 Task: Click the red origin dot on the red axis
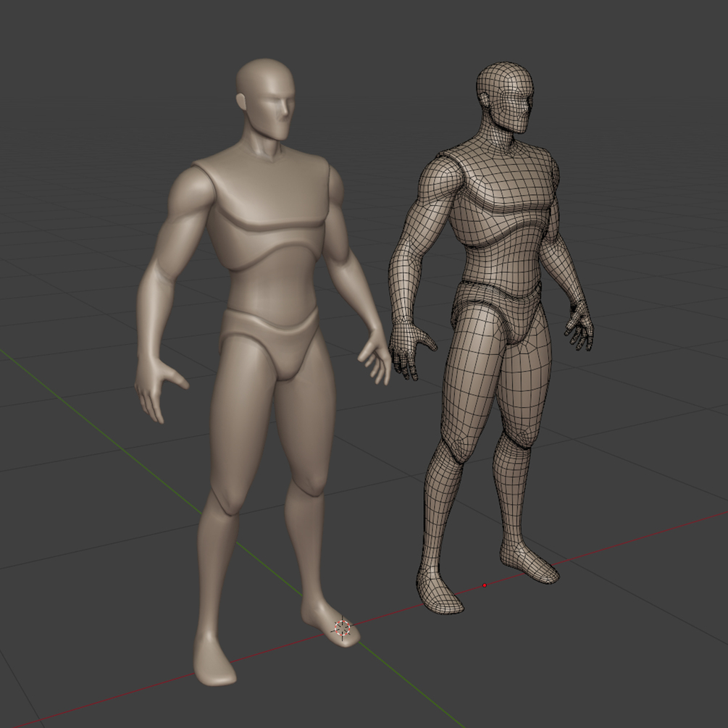pyautogui.click(x=485, y=585)
